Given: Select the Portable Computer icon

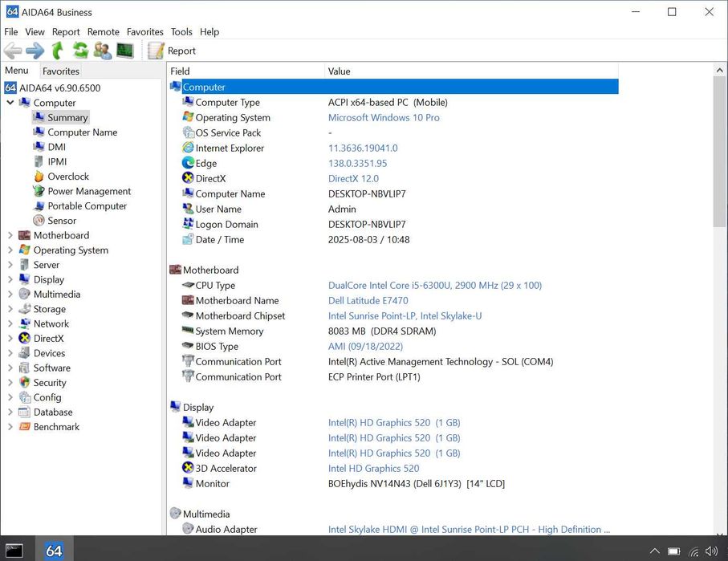Looking at the screenshot, I should 39,205.
